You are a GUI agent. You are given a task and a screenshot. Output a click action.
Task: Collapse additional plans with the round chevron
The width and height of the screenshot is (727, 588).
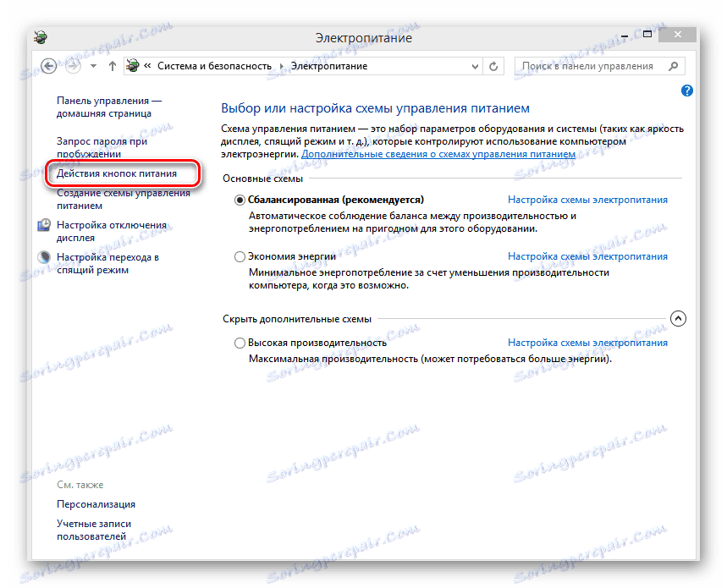click(678, 319)
